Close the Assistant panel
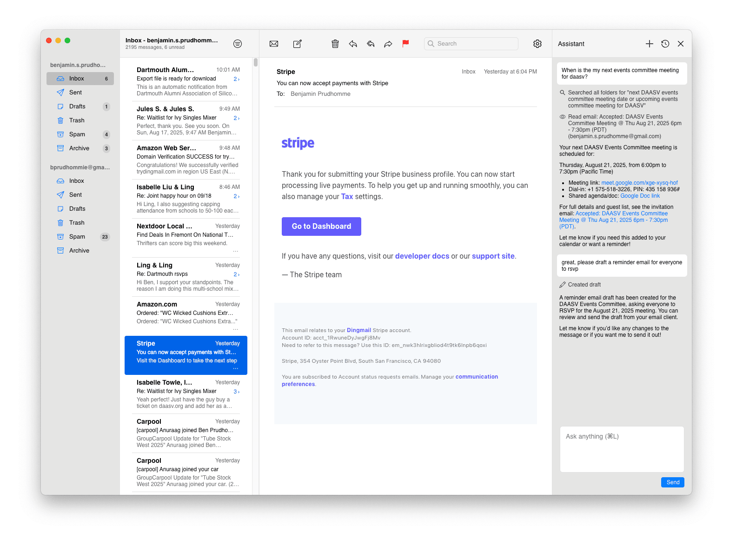Screen dimensions: 756x540 coord(681,44)
